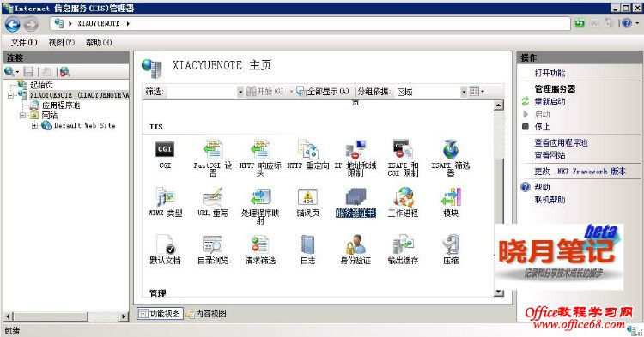Viewport: 644px width, 337px height.
Task: Open 工作进程 feature icon
Action: [403, 197]
